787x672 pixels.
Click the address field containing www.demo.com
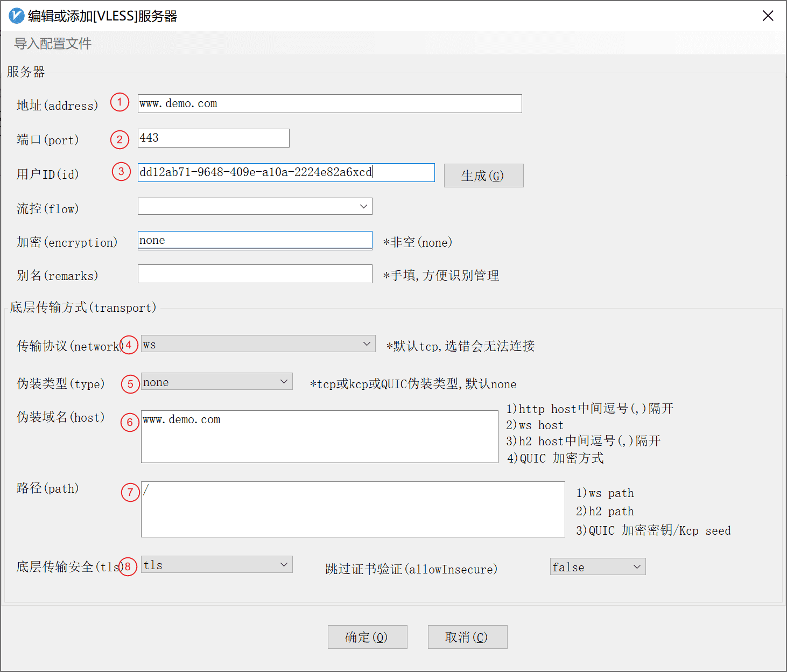329,103
